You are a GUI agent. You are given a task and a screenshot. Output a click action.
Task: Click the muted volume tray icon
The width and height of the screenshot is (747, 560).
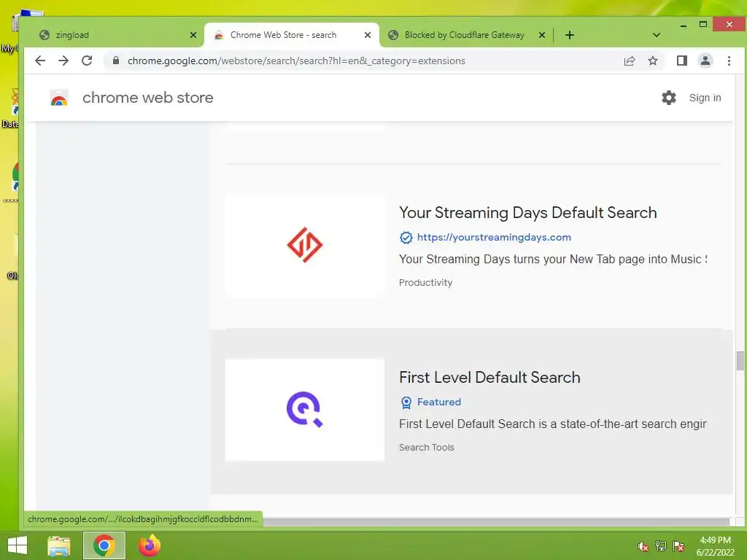click(x=643, y=546)
